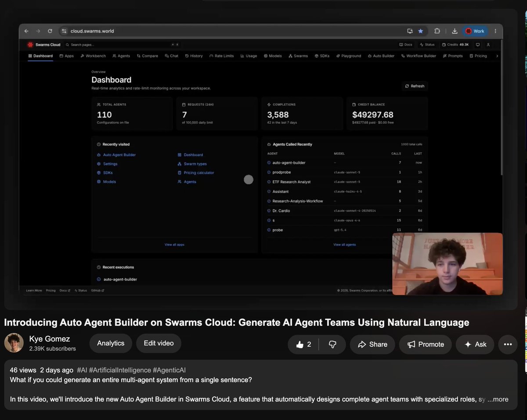Open View all apps link

point(174,244)
